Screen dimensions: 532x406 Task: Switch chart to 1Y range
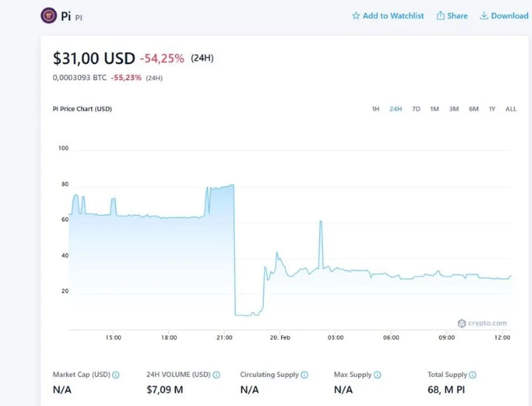(492, 109)
